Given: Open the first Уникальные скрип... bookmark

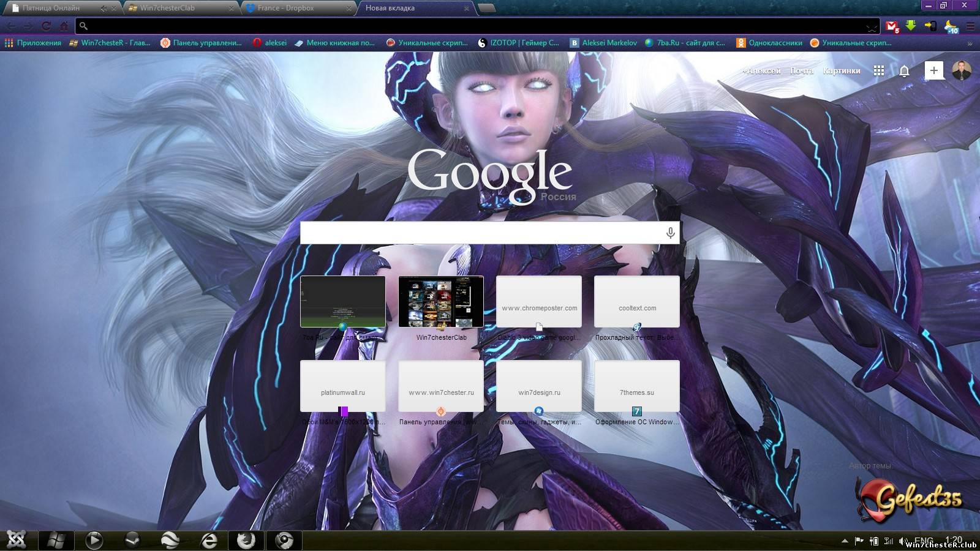Looking at the screenshot, I should click(427, 43).
